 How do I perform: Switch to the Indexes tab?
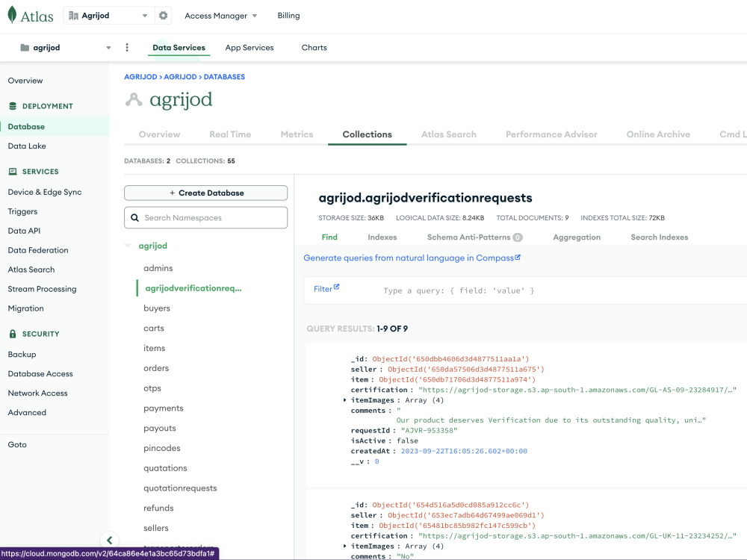[x=382, y=237]
